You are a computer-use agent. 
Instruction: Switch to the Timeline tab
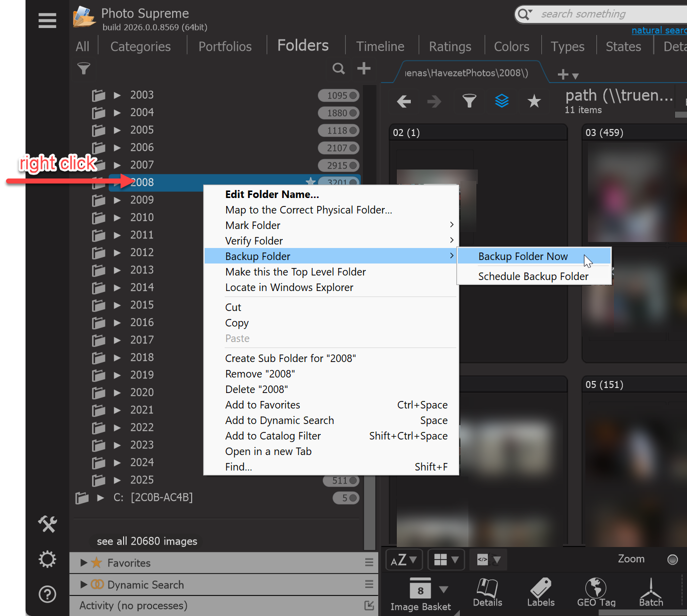click(380, 46)
